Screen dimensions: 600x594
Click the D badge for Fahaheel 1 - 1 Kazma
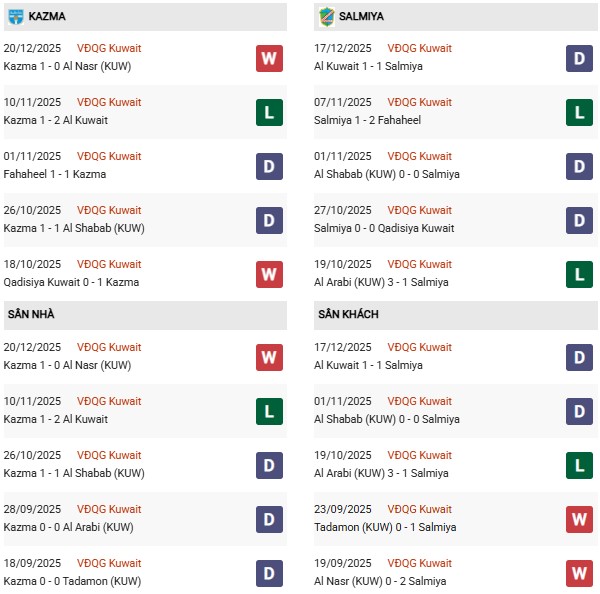tap(269, 166)
